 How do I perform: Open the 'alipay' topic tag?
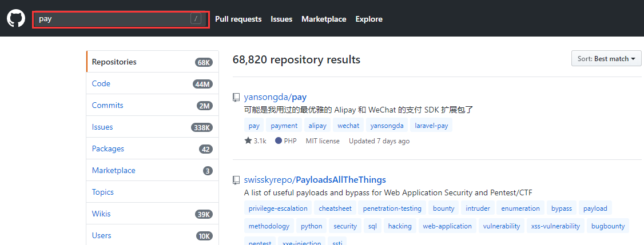[x=317, y=126]
